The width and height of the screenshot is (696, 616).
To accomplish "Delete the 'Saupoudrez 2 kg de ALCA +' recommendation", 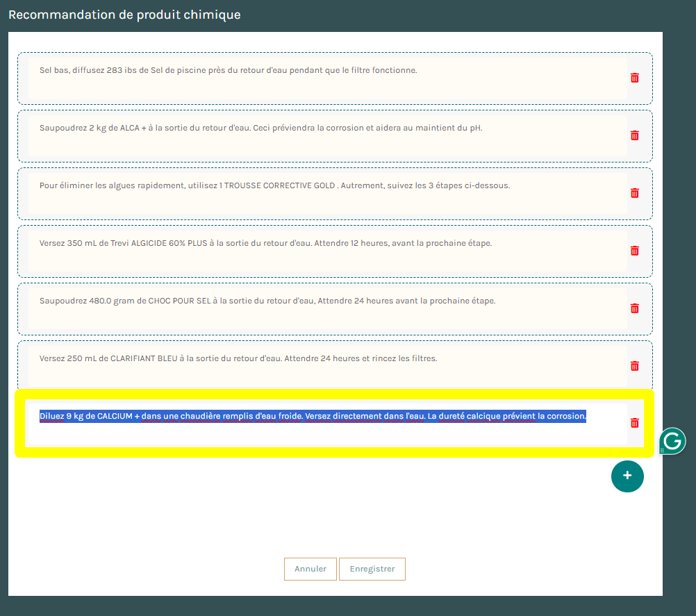I will [x=635, y=135].
